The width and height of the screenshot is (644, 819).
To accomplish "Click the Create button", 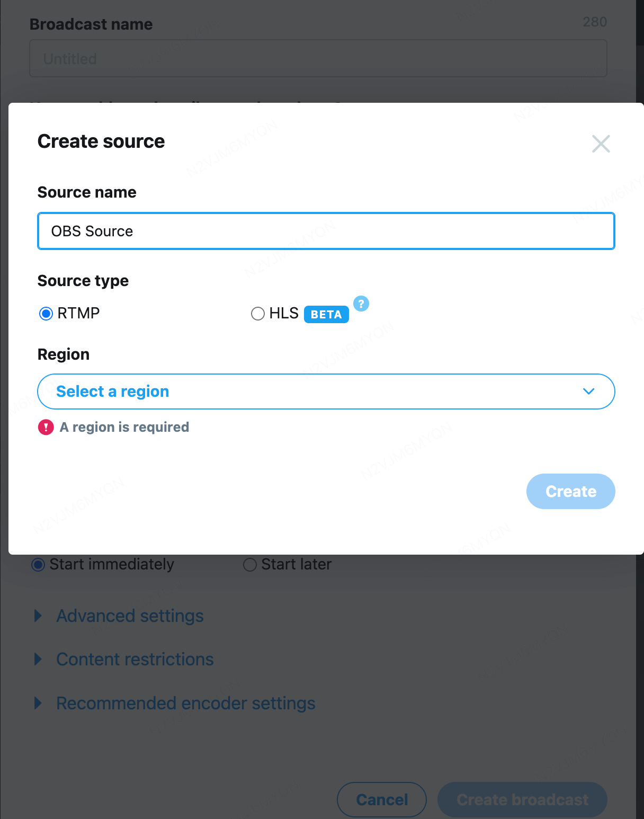I will pos(570,492).
